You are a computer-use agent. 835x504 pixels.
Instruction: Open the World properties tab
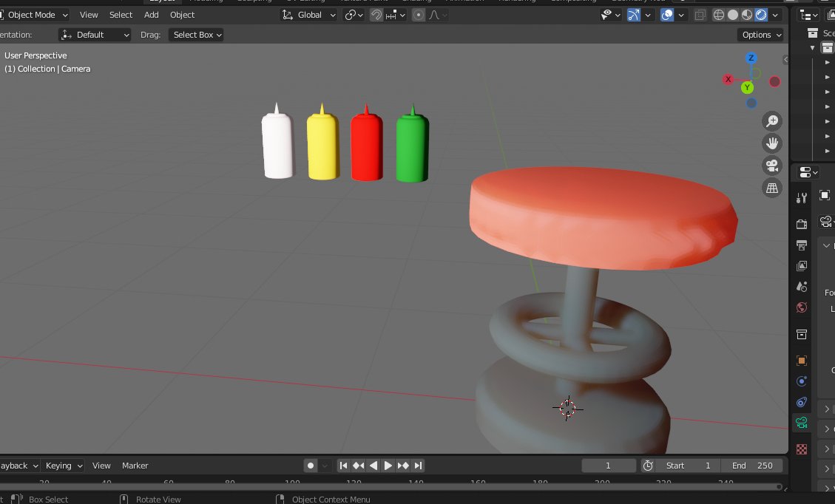pos(802,307)
